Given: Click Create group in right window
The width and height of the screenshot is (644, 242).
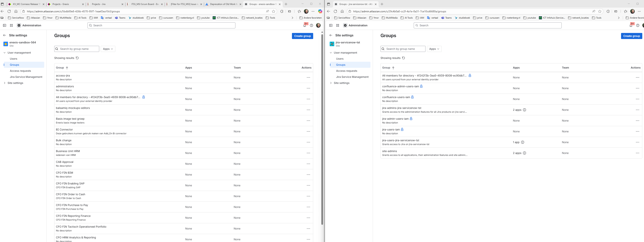Looking at the screenshot, I should [631, 36].
